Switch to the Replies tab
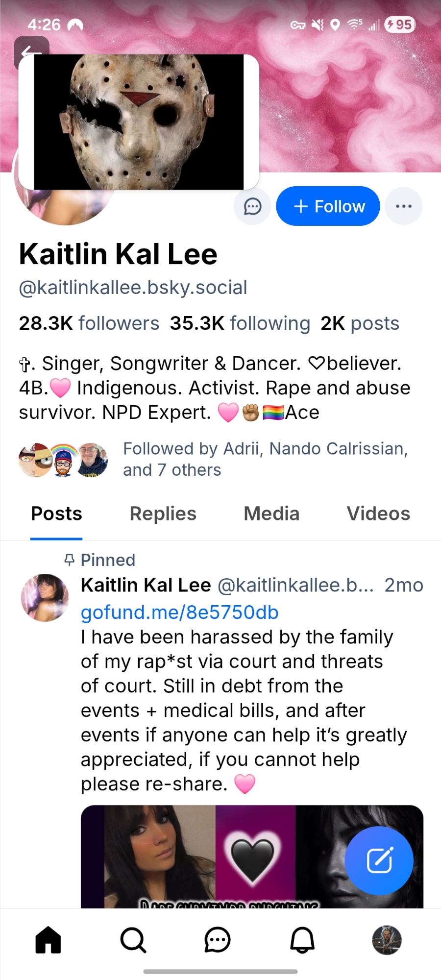441x980 pixels. click(163, 514)
